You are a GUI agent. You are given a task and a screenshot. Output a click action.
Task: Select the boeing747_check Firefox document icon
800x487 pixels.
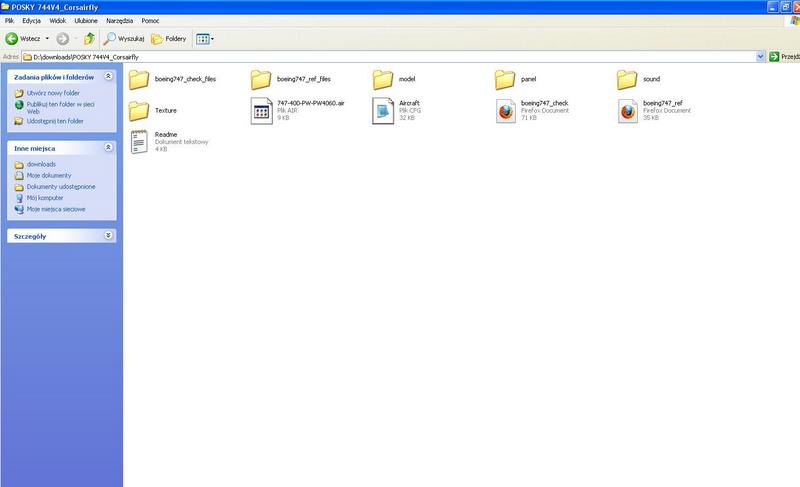click(505, 111)
